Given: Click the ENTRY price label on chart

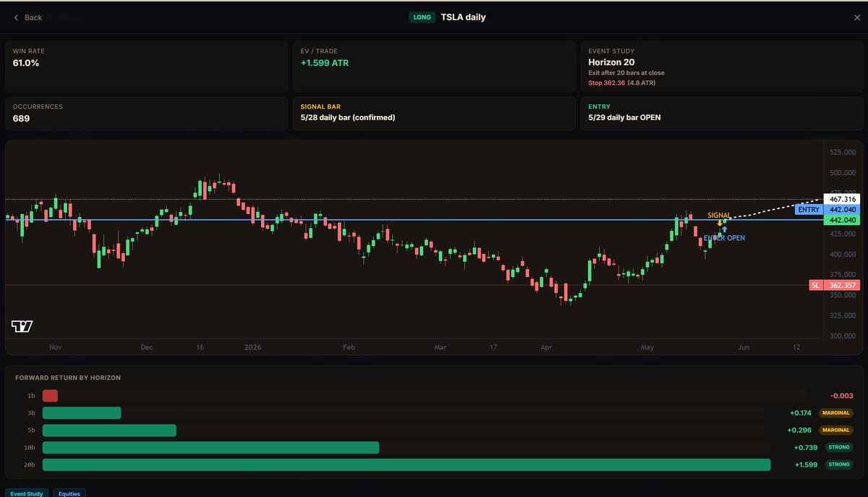Looking at the screenshot, I should click(x=808, y=210).
